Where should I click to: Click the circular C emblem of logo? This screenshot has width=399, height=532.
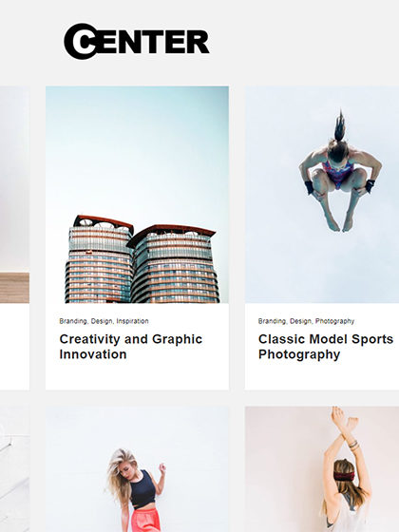[x=81, y=42]
